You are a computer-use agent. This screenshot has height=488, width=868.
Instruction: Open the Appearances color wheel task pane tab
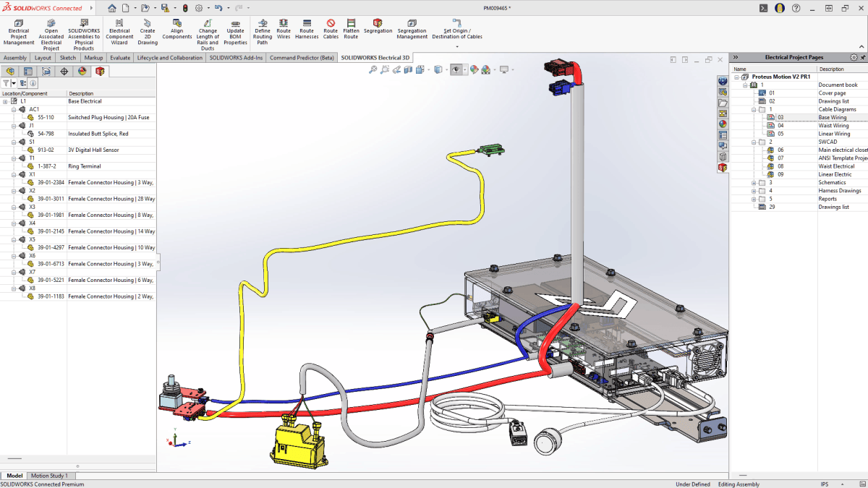[x=723, y=123]
